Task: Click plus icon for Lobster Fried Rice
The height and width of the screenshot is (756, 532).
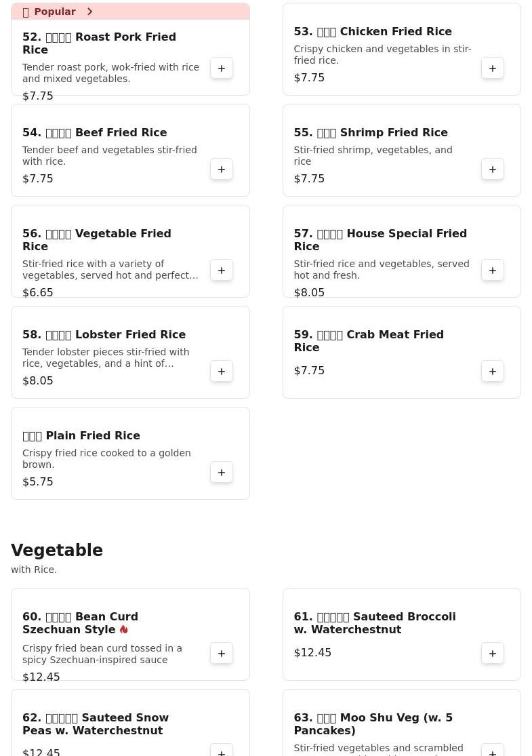Action: click(222, 372)
